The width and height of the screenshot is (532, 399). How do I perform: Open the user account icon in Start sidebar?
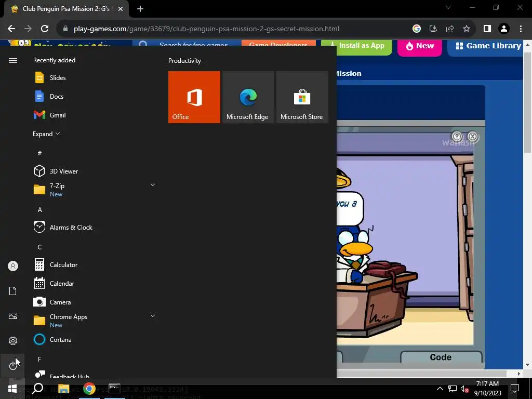coord(13,266)
